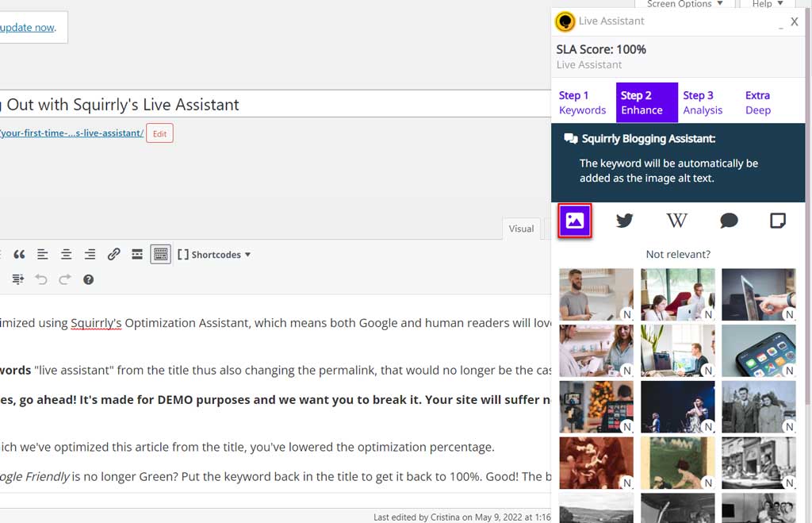The width and height of the screenshot is (812, 523).
Task: Click the insert link icon
Action: click(x=113, y=255)
